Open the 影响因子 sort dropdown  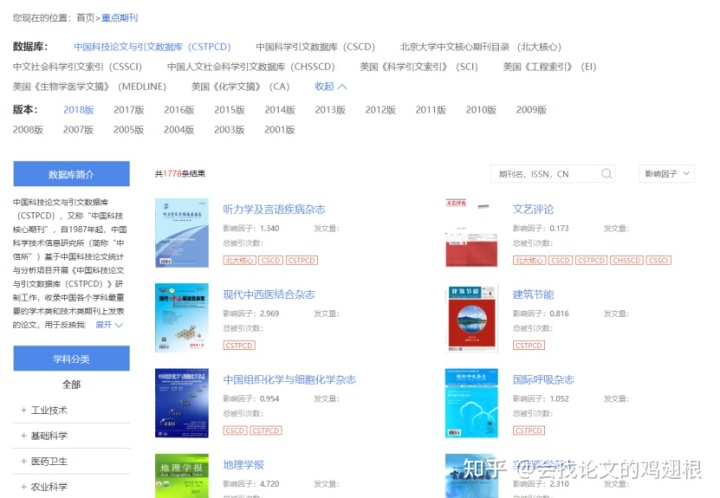tap(667, 173)
